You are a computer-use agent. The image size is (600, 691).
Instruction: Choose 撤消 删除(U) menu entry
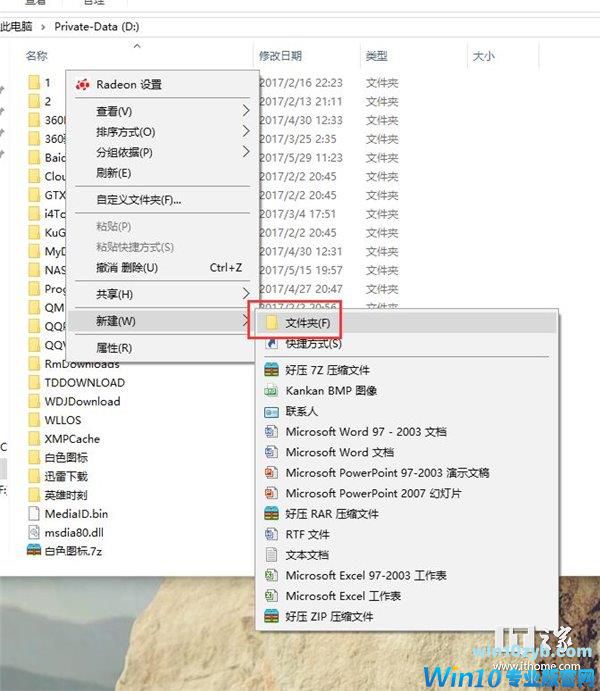click(x=127, y=268)
